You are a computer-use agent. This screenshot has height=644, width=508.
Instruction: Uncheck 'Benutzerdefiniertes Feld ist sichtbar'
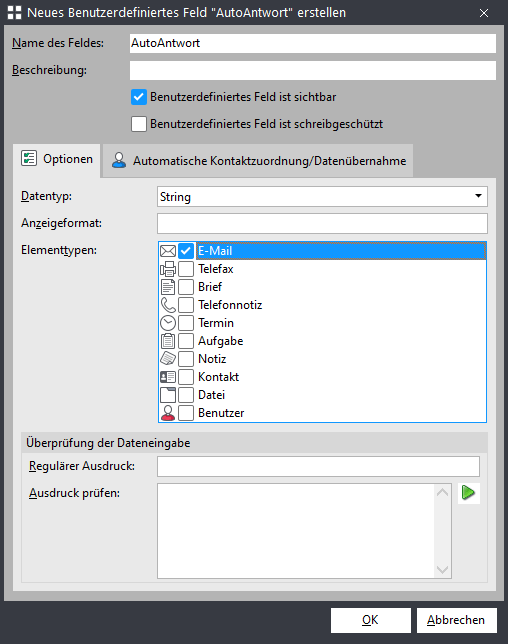pos(139,97)
